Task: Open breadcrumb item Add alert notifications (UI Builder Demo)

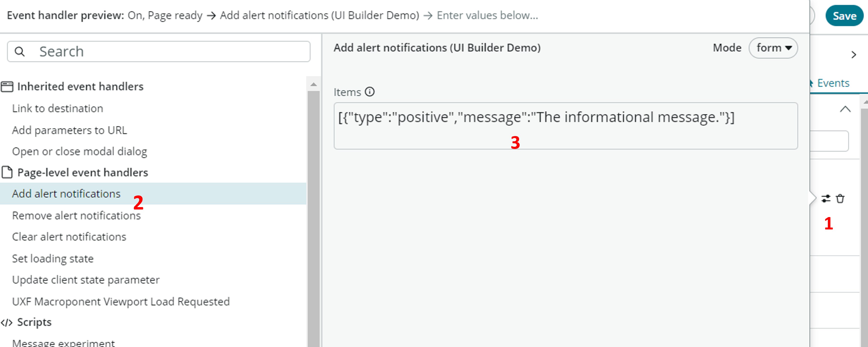Action: (319, 15)
